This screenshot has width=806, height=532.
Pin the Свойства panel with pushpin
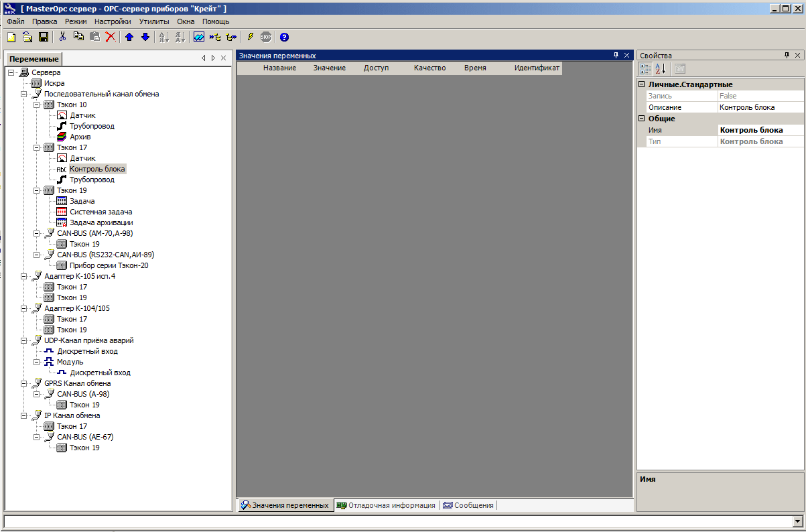click(787, 56)
